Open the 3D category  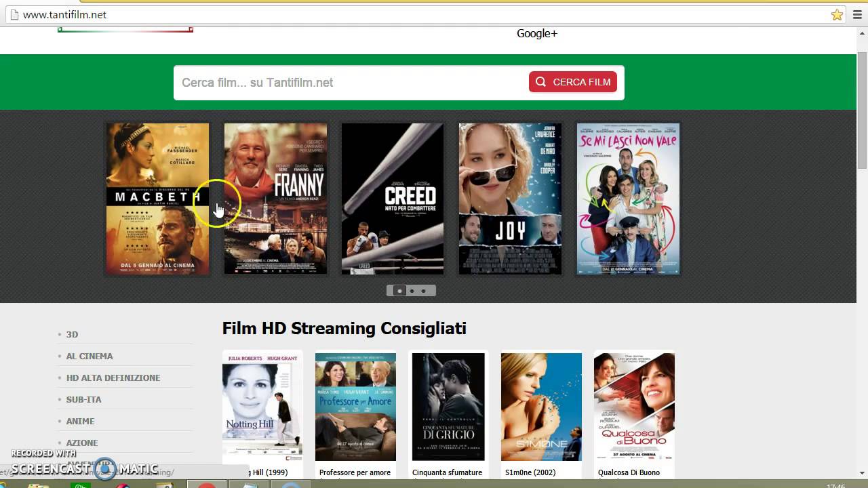tap(72, 334)
